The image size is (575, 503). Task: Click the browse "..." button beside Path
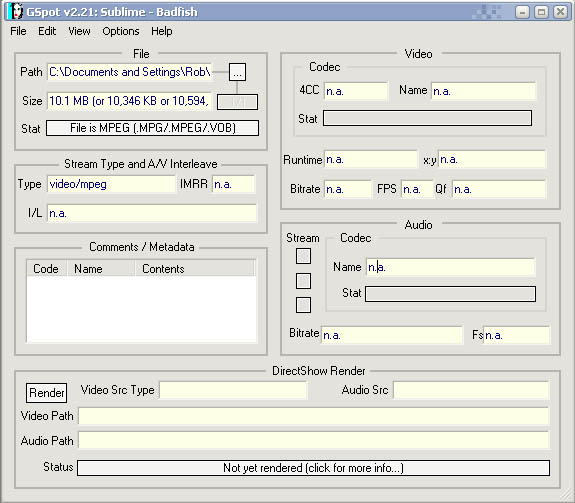[237, 72]
